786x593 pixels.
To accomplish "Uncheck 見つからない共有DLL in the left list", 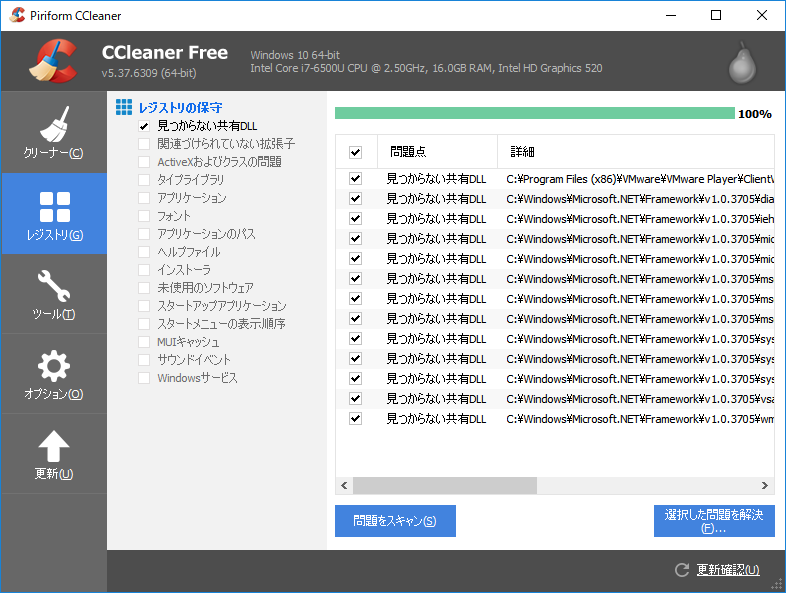I will 144,126.
